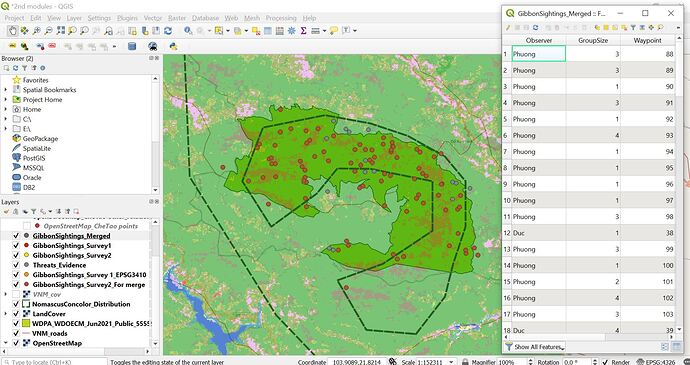Click the Zoom Full extent icon

click(60, 31)
